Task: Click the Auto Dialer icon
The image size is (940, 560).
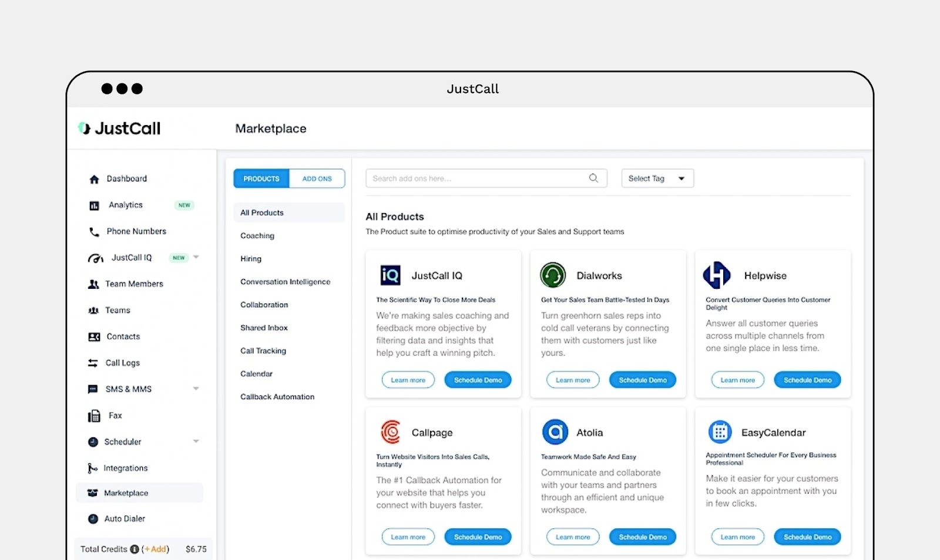Action: (x=93, y=519)
